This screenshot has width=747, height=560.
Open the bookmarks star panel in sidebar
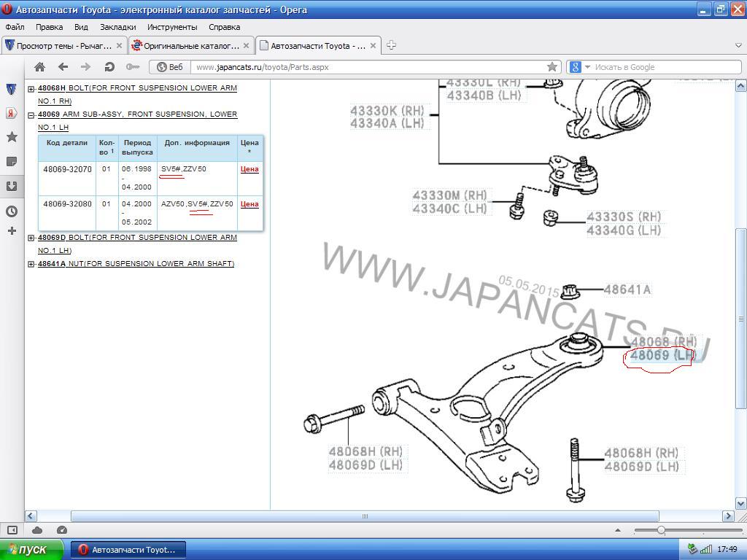12,137
